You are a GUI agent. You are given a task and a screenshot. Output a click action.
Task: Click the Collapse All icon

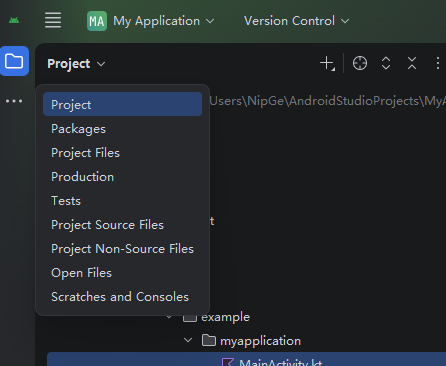[x=412, y=63]
